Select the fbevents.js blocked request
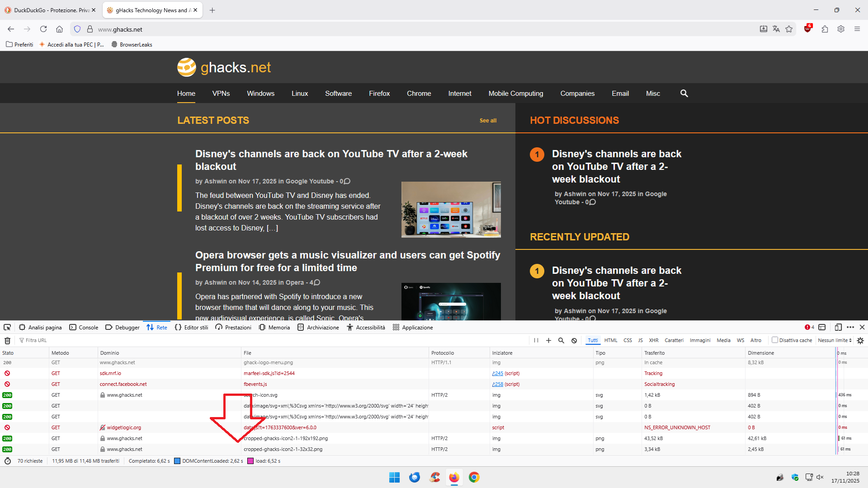Viewport: 868px width, 488px height. pos(418,384)
